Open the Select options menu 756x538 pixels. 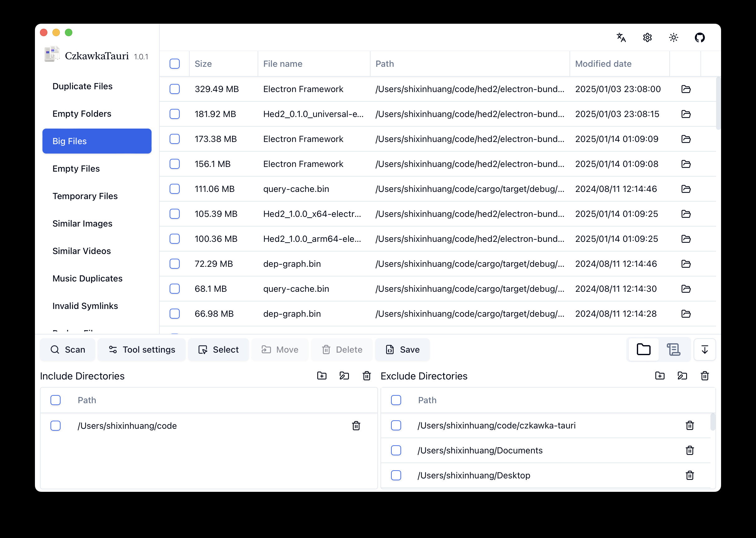point(218,350)
